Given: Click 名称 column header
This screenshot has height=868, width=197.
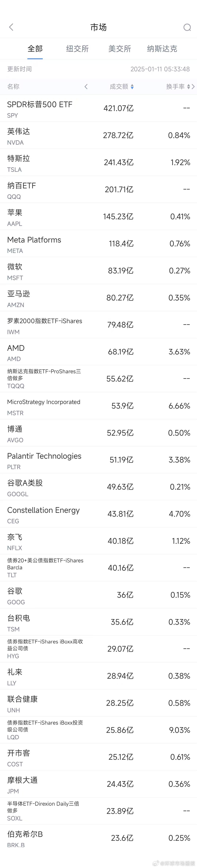Looking at the screenshot, I should (14, 87).
